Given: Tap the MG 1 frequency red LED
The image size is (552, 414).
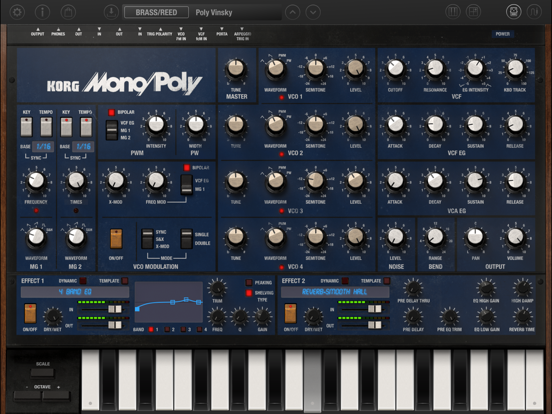Looking at the screenshot, I should pos(36,211).
